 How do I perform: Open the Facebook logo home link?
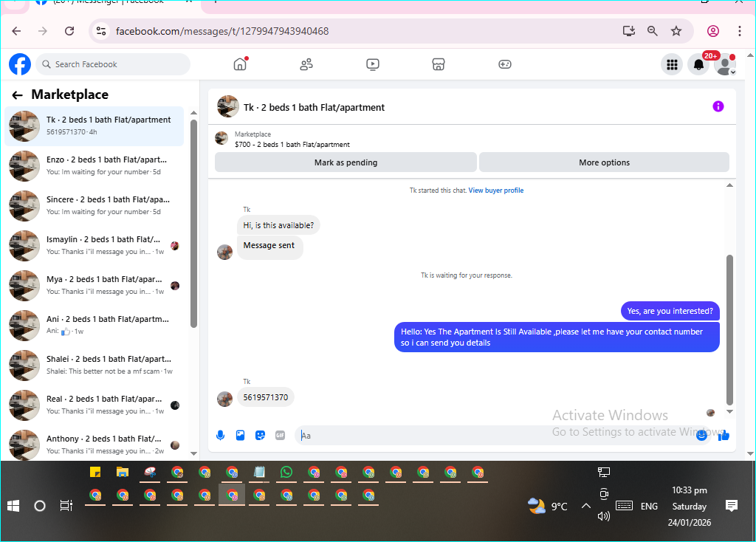point(20,64)
